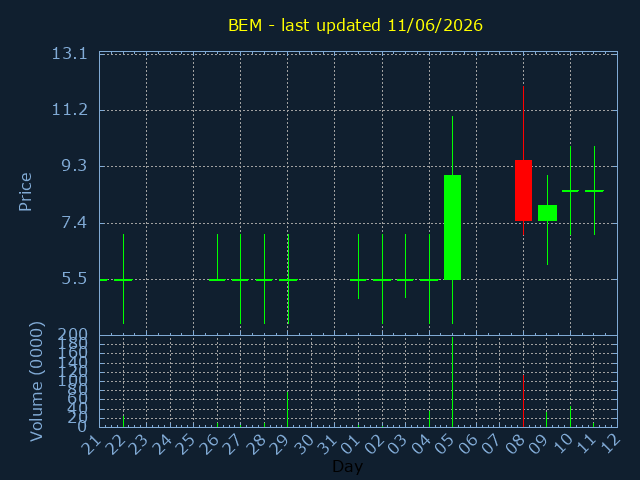Select day label 31 on x-axis
Screen dimensions: 640x480
click(326, 445)
